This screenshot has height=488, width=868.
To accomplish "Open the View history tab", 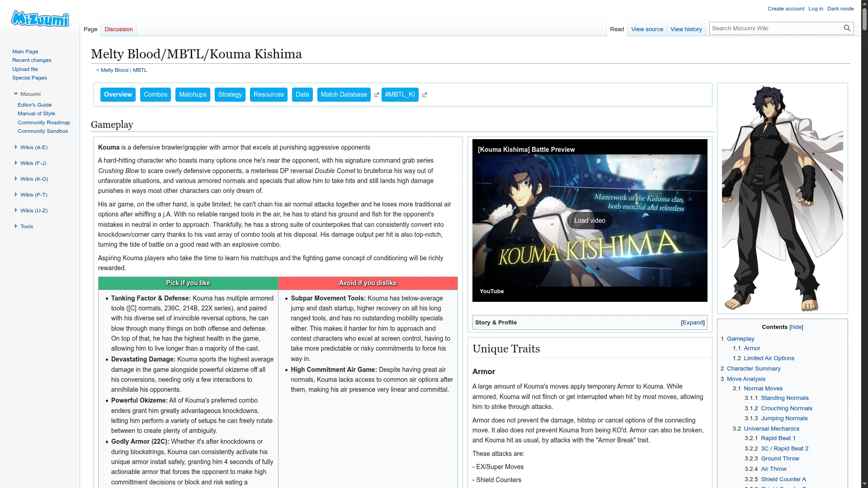I will coord(686,29).
